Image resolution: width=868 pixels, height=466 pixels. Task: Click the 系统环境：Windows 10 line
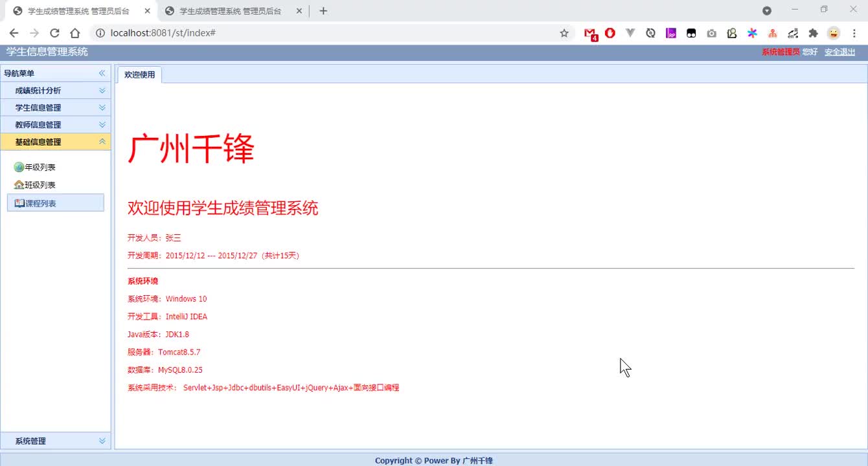coord(167,298)
